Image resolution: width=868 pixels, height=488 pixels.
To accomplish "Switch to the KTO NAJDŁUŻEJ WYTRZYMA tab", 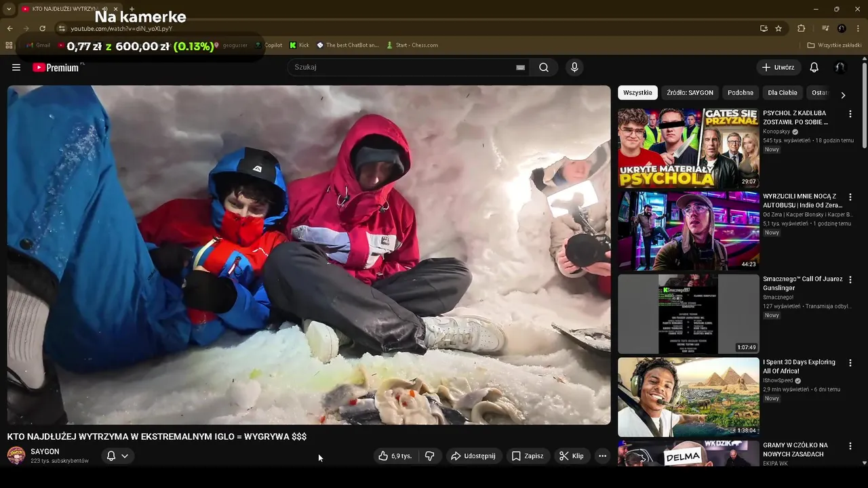I will click(64, 9).
